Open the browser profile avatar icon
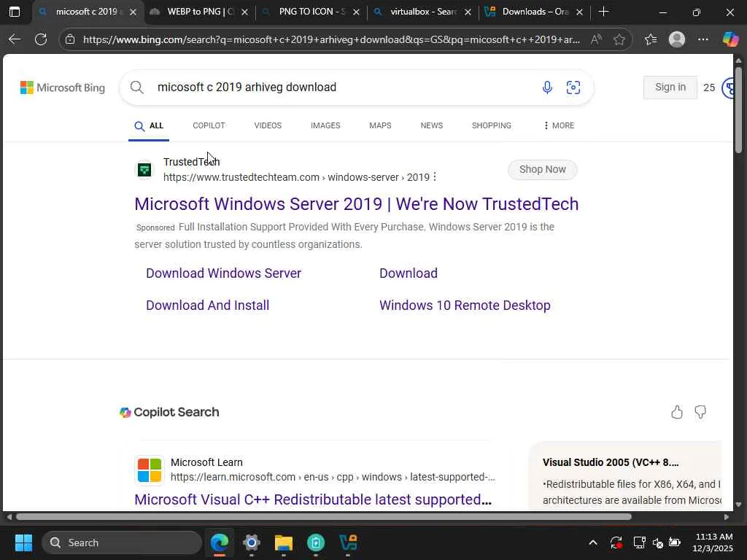This screenshot has width=747, height=560. 677,39
